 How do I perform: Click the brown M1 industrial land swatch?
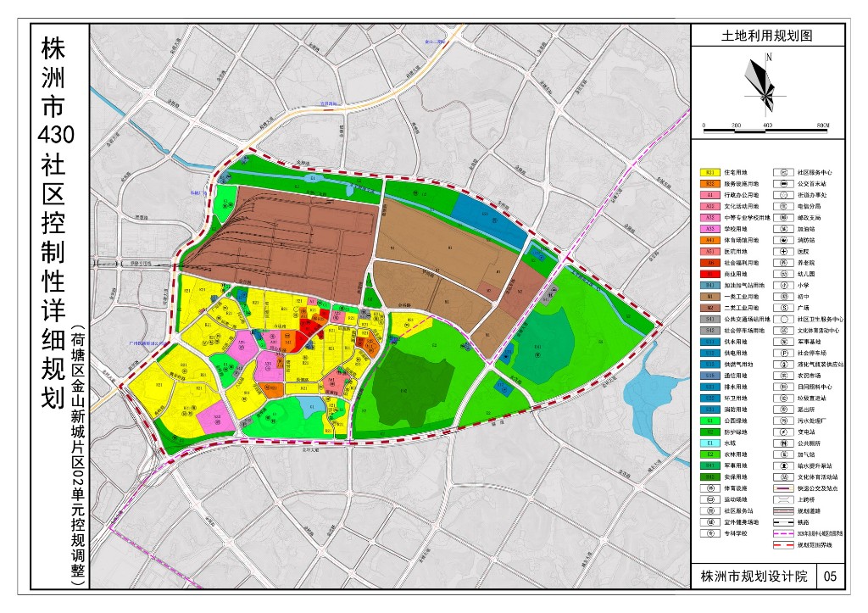pos(709,297)
